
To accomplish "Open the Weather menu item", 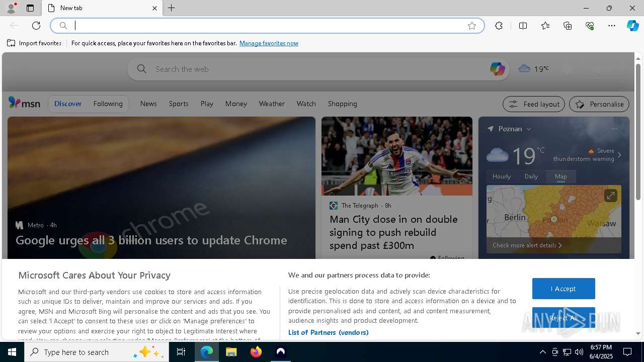I will pos(272,104).
